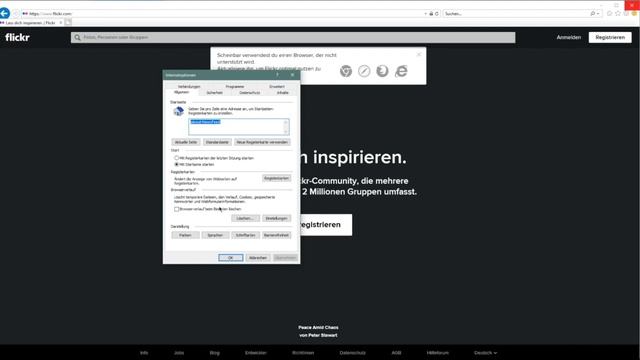The image size is (640, 360).
Task: Open the Richtlinien footer link
Action: click(303, 353)
